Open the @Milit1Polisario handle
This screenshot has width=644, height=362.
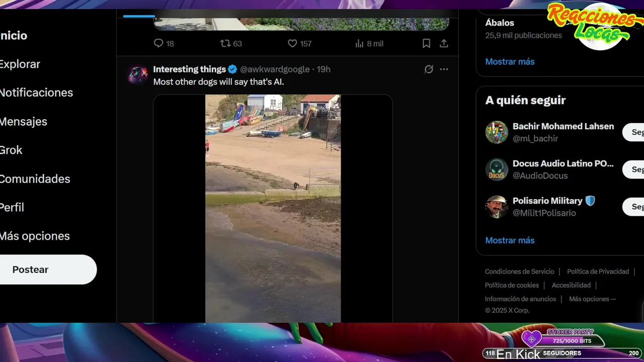coord(544,213)
